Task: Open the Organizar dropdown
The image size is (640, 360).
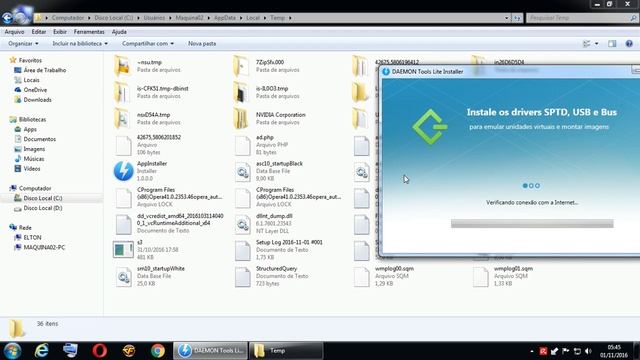Action: click(x=23, y=43)
